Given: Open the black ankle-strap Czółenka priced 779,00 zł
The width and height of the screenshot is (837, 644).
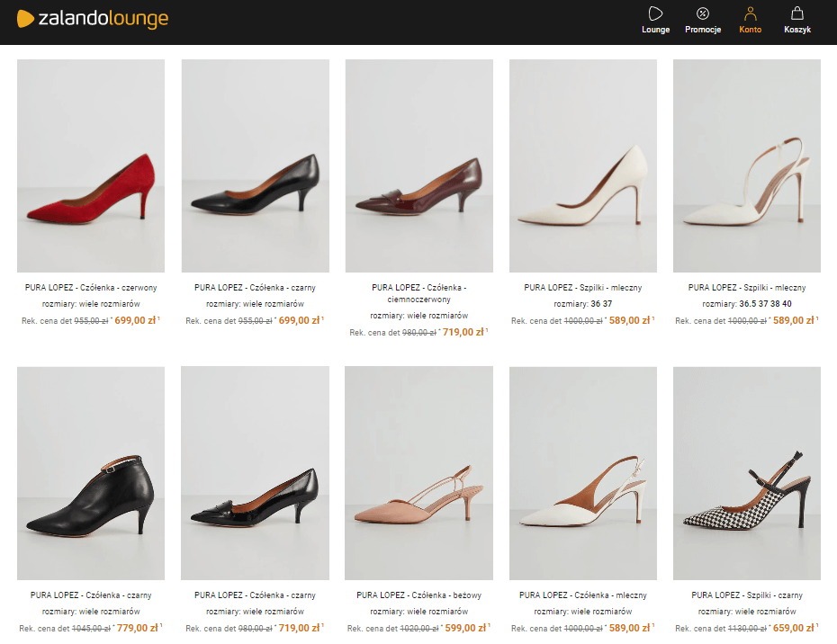Looking at the screenshot, I should click(x=90, y=471).
